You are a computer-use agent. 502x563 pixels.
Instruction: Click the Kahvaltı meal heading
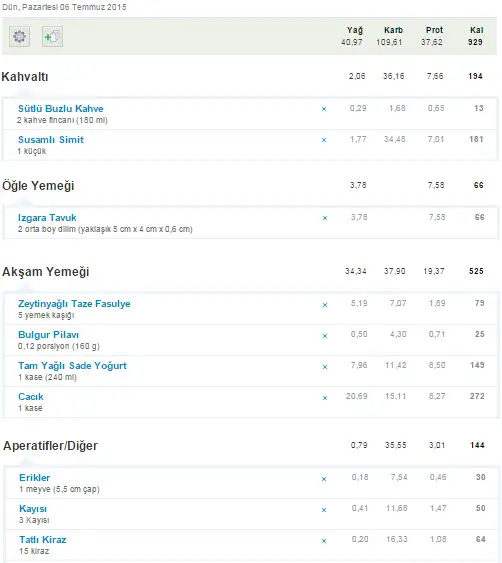(x=25, y=76)
